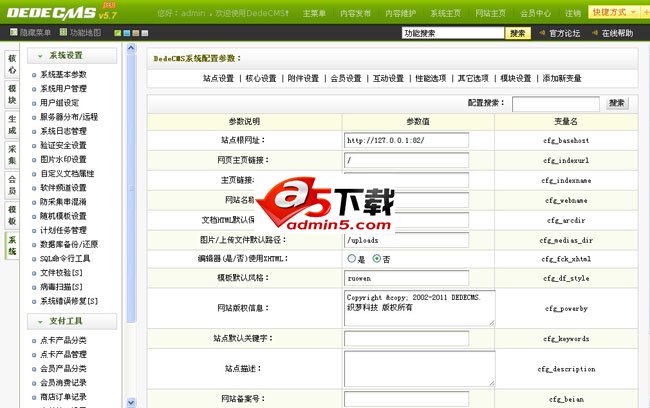650x408 pixels.
Task: Switch to the 生成 sidebar tab
Action: click(x=12, y=125)
